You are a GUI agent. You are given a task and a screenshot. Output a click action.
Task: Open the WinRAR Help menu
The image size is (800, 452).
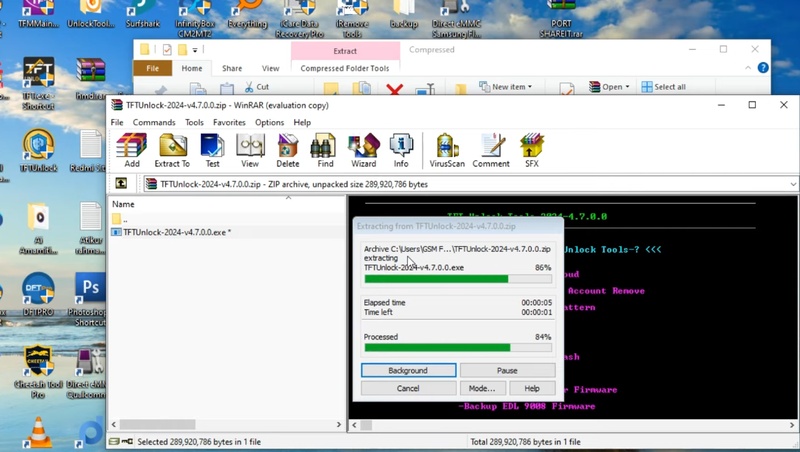point(302,122)
